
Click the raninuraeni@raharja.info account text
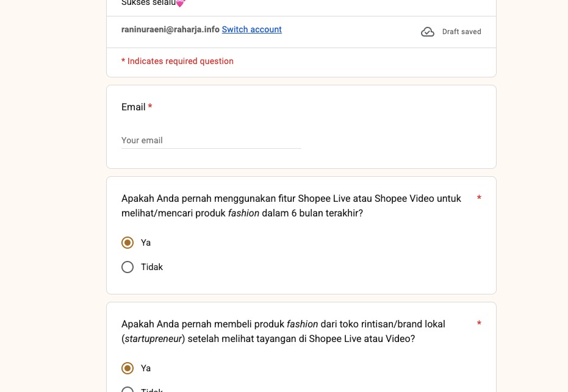[x=170, y=29]
